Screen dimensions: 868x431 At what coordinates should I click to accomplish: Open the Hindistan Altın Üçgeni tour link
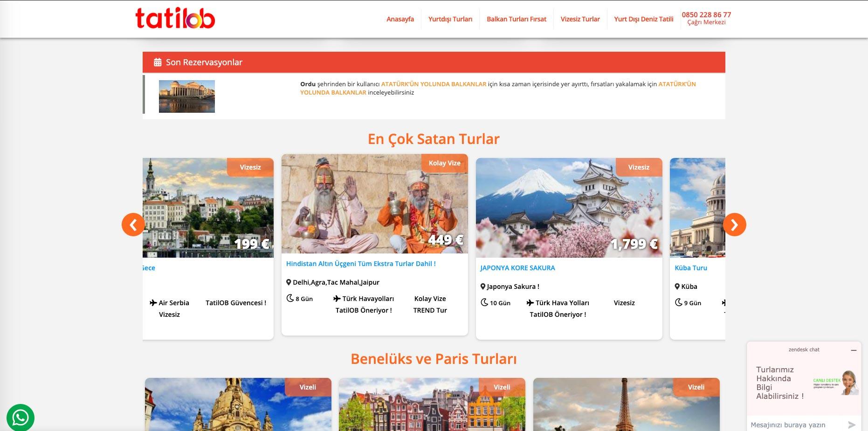tap(361, 264)
